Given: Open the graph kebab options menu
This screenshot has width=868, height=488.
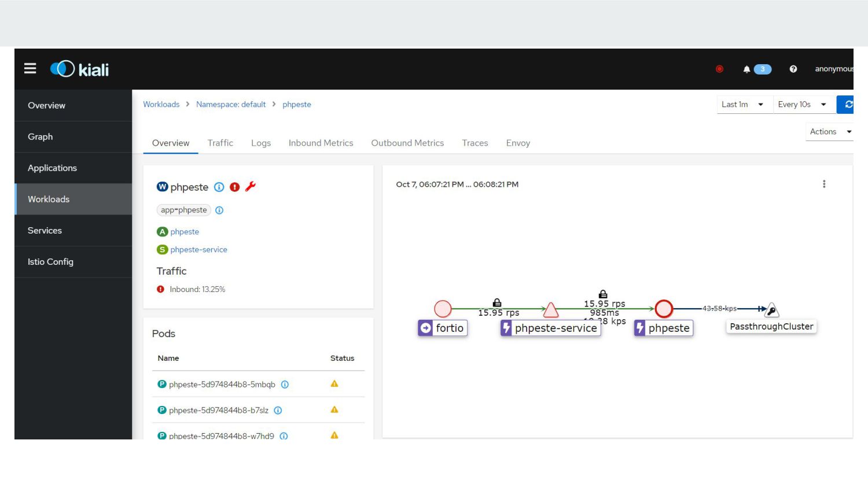Looking at the screenshot, I should 824,184.
